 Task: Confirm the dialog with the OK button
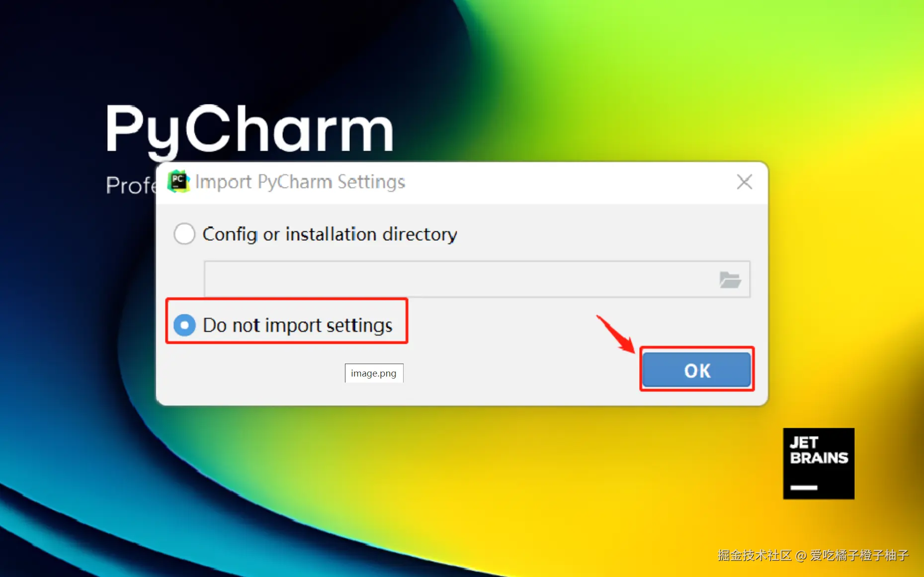coord(696,370)
